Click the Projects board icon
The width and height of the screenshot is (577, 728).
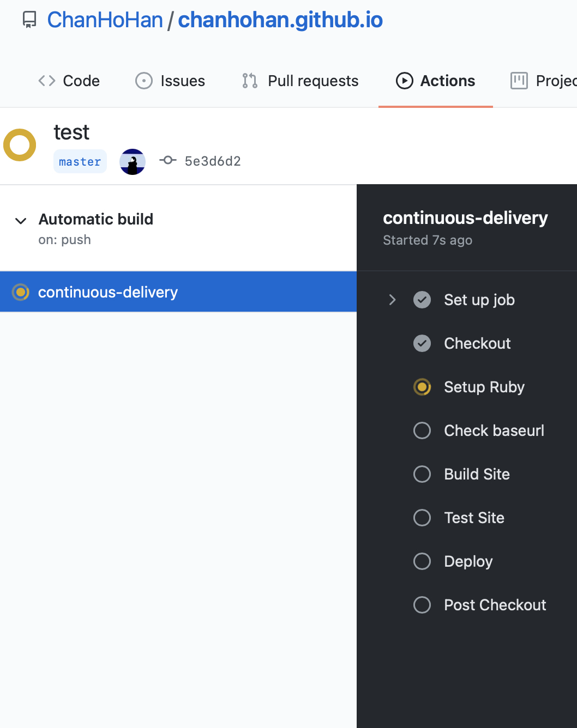519,81
